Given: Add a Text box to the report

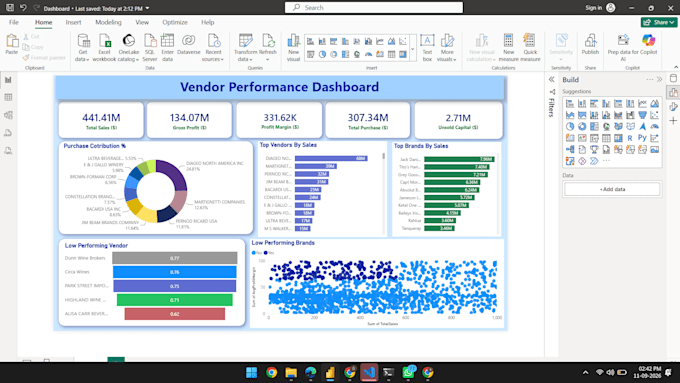Looking at the screenshot, I should 427,48.
